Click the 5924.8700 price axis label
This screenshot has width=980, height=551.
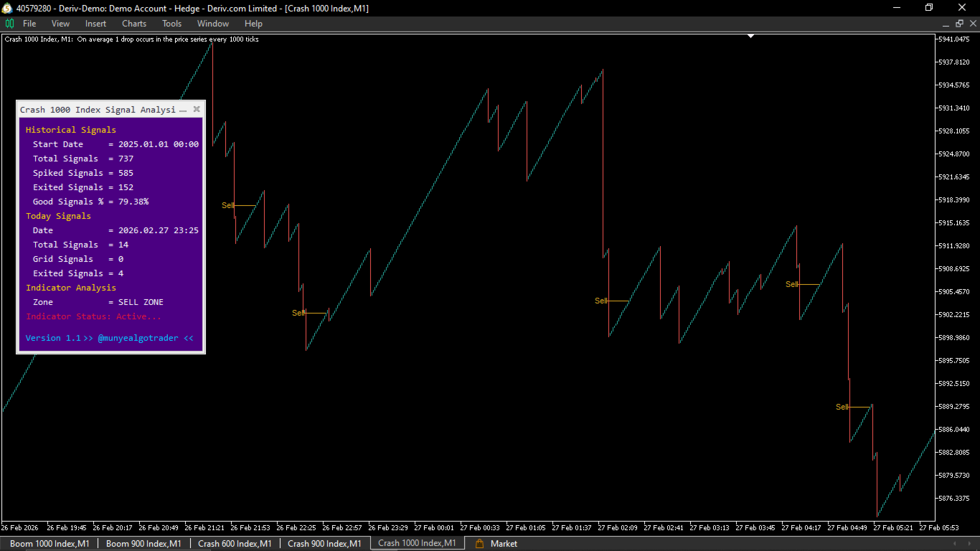pos(954,154)
